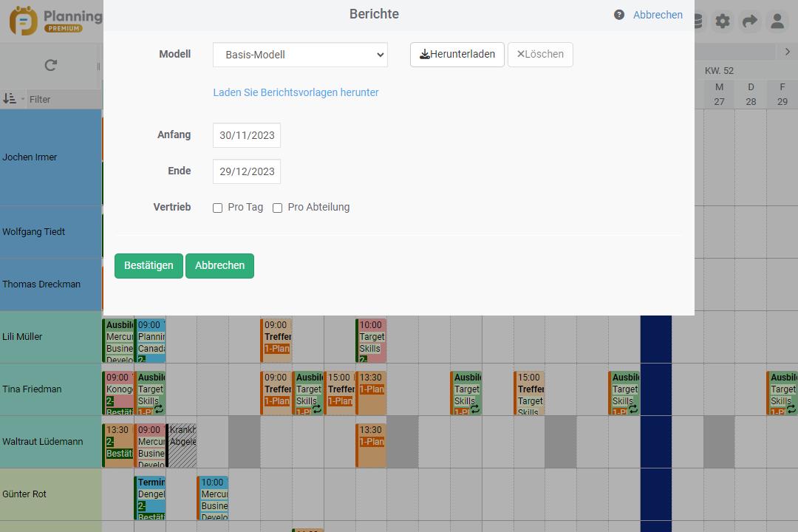Open the user profile icon

coord(777,21)
